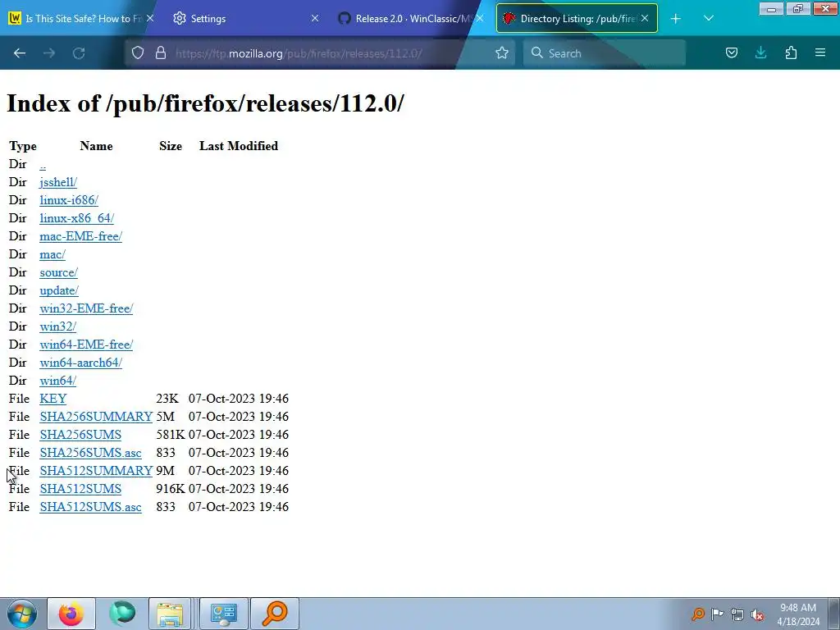Viewport: 840px width, 630px height.
Task: Open the parent directory link
Action: click(43, 164)
